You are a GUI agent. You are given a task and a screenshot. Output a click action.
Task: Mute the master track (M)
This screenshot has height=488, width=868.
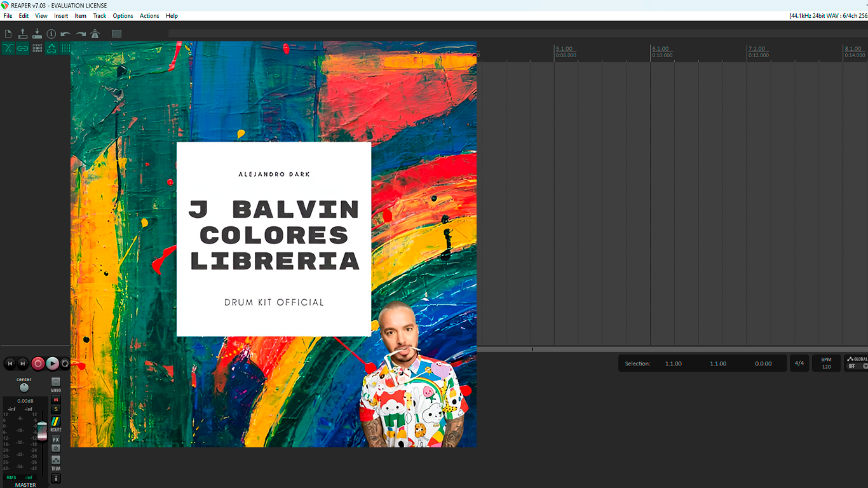[56, 400]
